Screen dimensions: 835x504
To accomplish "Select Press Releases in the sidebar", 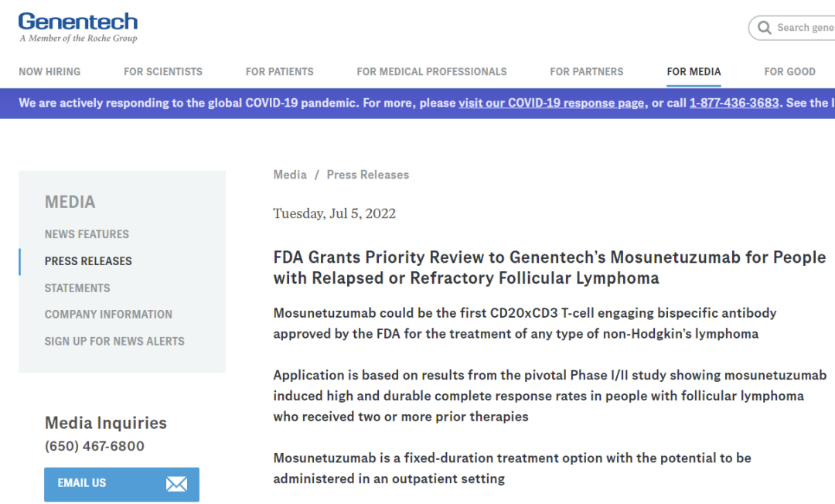I will pos(88,261).
